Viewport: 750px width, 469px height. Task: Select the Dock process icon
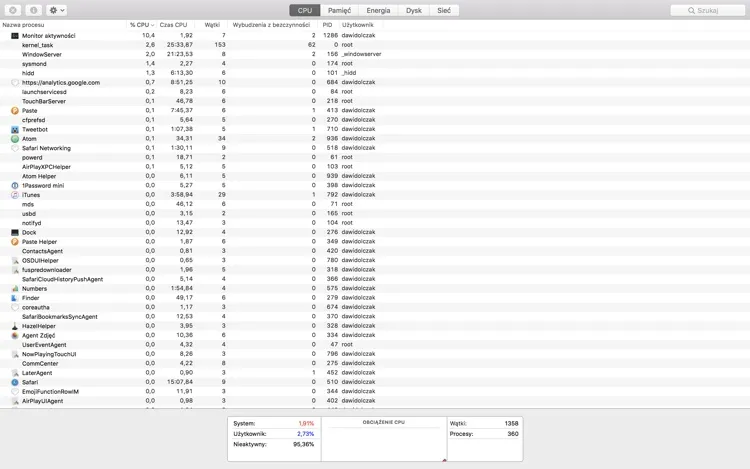click(15, 232)
